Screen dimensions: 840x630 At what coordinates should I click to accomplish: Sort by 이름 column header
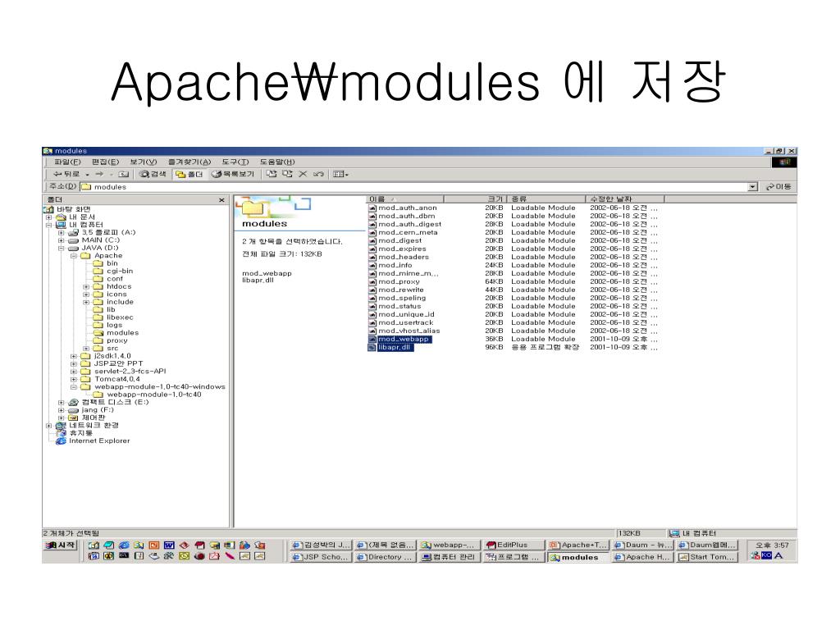coord(405,199)
